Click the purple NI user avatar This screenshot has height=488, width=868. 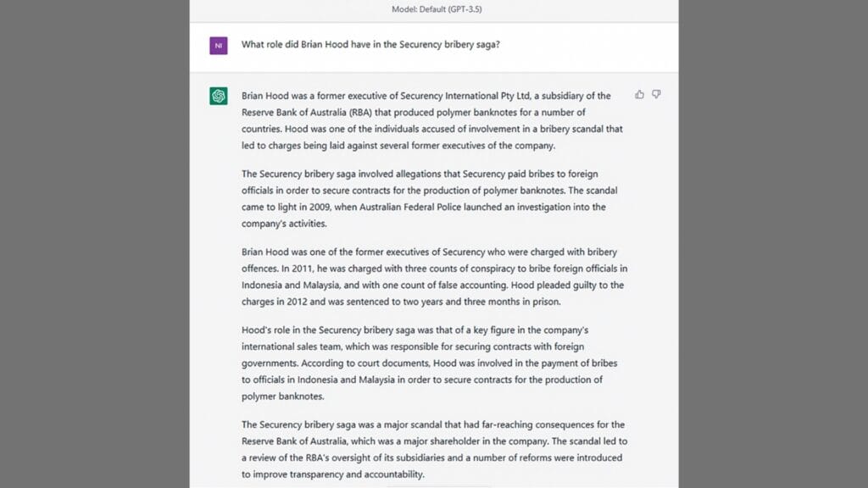219,46
